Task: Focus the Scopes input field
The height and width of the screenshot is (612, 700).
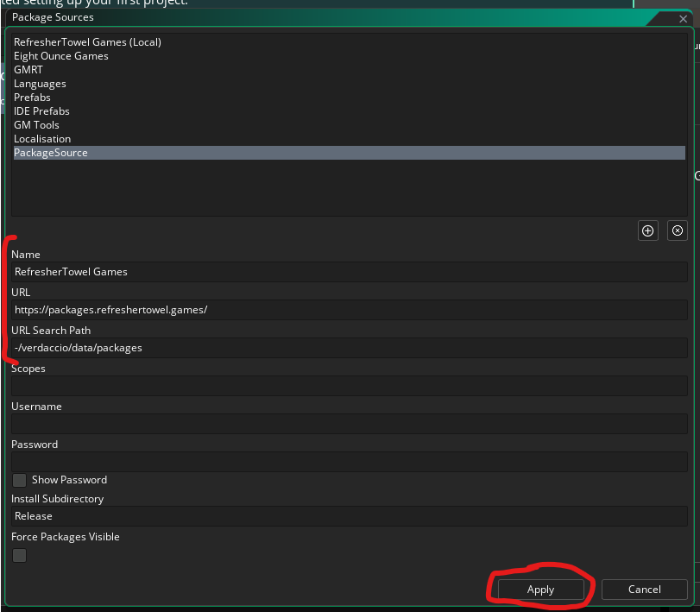Action: coord(349,386)
